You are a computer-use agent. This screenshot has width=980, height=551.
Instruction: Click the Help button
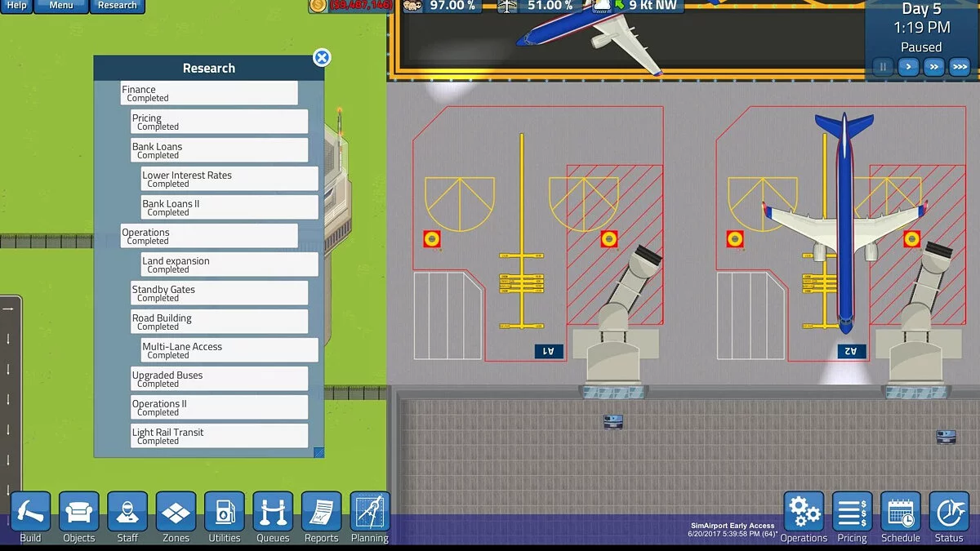[x=18, y=6]
